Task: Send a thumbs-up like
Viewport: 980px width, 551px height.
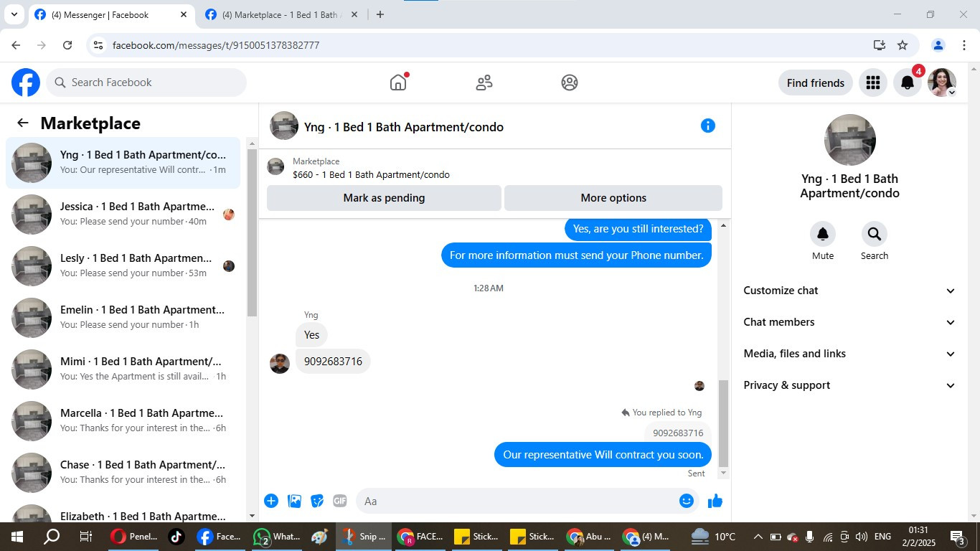Action: 715,501
